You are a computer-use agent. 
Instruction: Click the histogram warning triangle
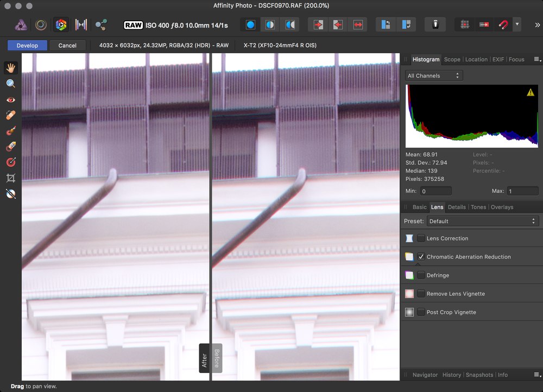(x=530, y=92)
